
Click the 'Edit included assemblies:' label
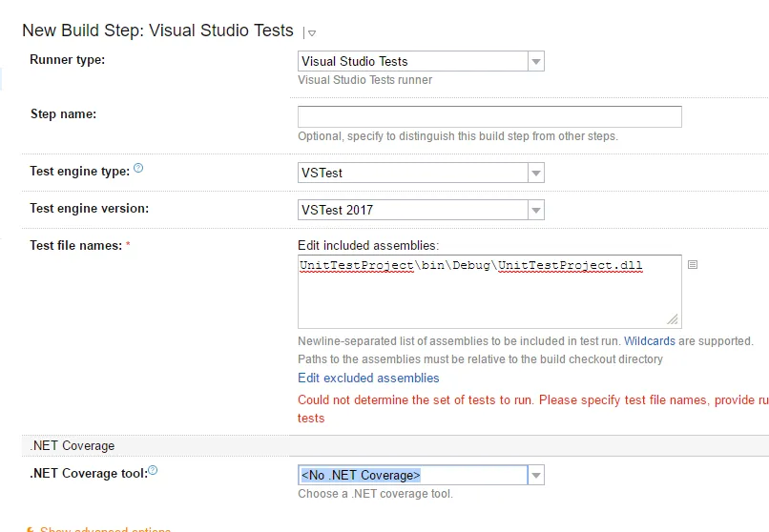click(x=368, y=245)
